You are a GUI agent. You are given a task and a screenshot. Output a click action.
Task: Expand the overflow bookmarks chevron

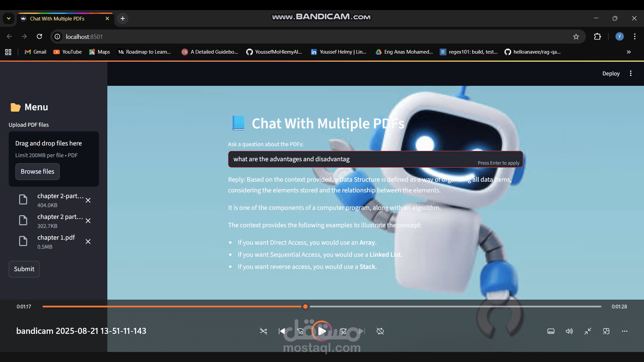point(629,52)
